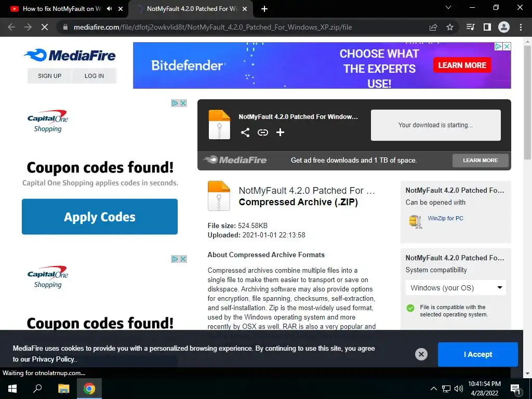
Task: Click 'Compressed Archive (.ZIP)' heading
Action: click(x=298, y=202)
